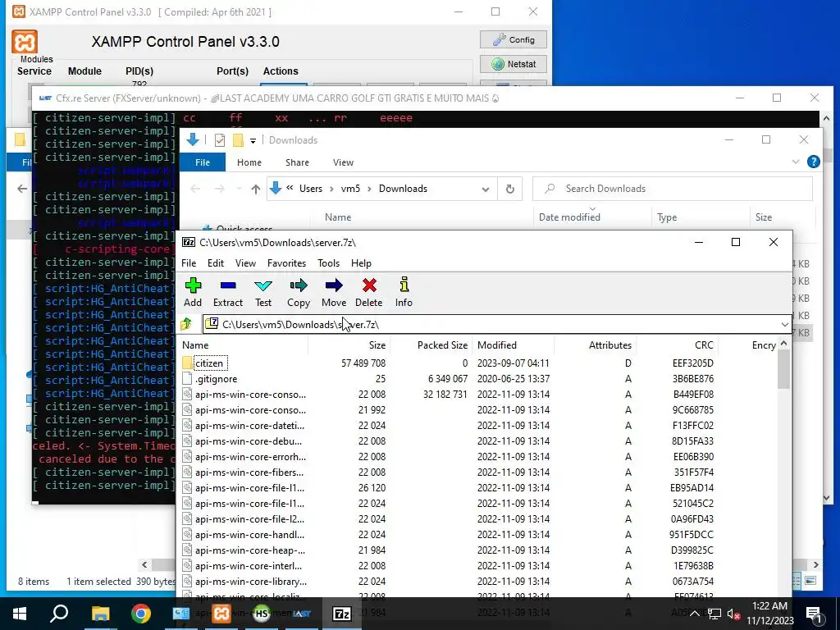Viewport: 840px width, 630px height.
Task: Select the api-ms-win-core-heap-... file
Action: pos(249,550)
